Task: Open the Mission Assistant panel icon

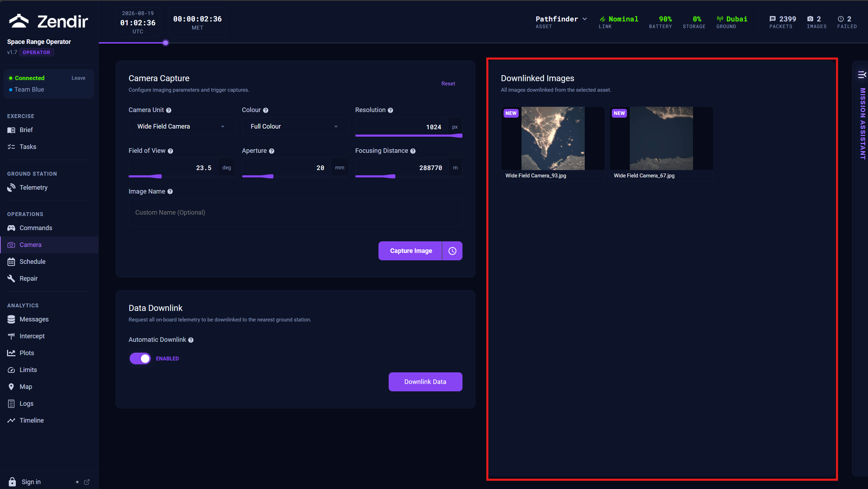Action: 862,74
